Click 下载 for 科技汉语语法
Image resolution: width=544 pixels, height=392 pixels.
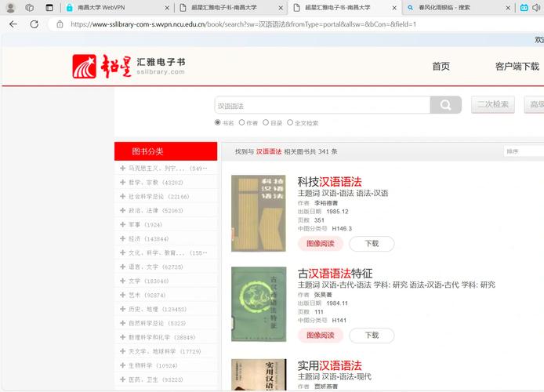click(372, 244)
